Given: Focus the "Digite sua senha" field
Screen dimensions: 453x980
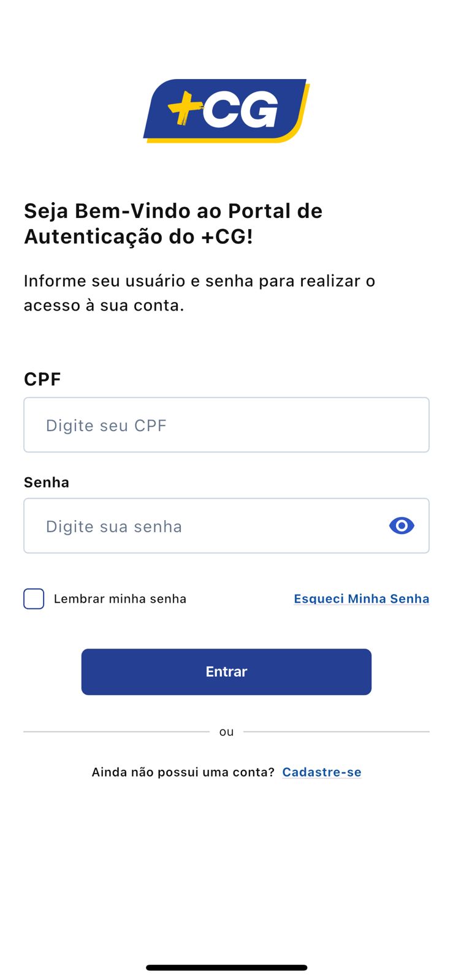Looking at the screenshot, I should 202,526.
